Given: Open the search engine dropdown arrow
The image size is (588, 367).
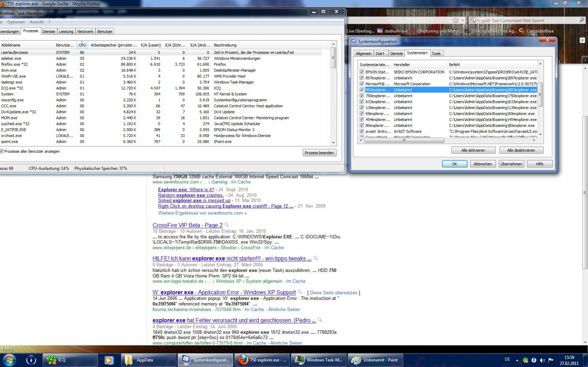Looking at the screenshot, I should (x=478, y=21).
